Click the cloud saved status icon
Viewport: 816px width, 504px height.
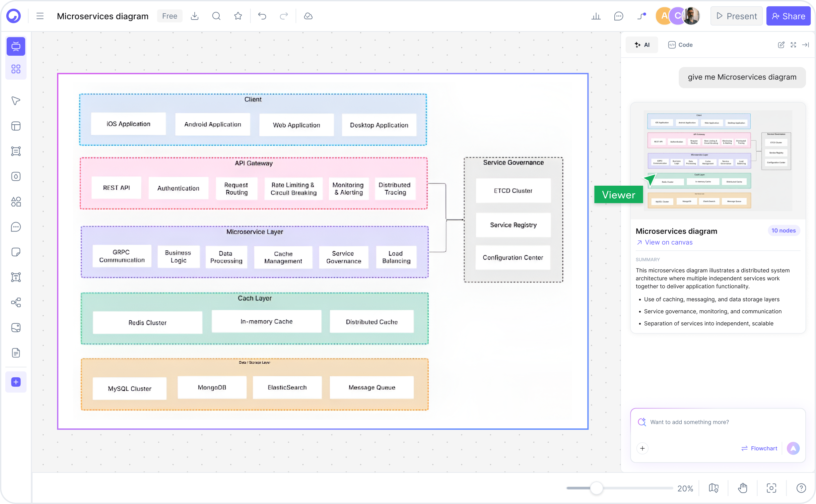[308, 16]
